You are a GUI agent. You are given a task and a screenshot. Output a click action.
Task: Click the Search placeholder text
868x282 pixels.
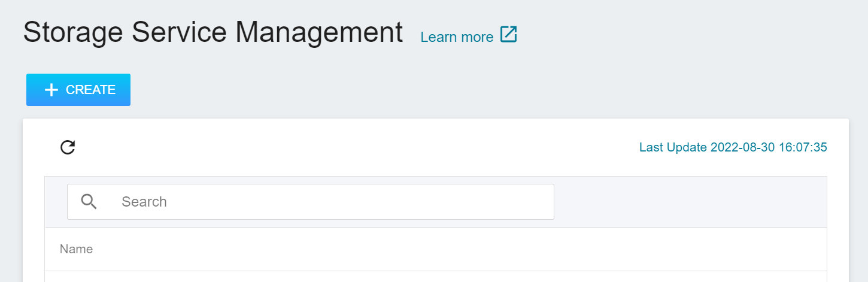144,202
